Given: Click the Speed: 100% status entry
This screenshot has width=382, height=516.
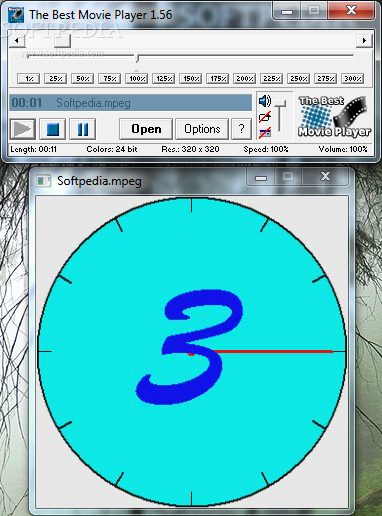Looking at the screenshot, I should (266, 149).
